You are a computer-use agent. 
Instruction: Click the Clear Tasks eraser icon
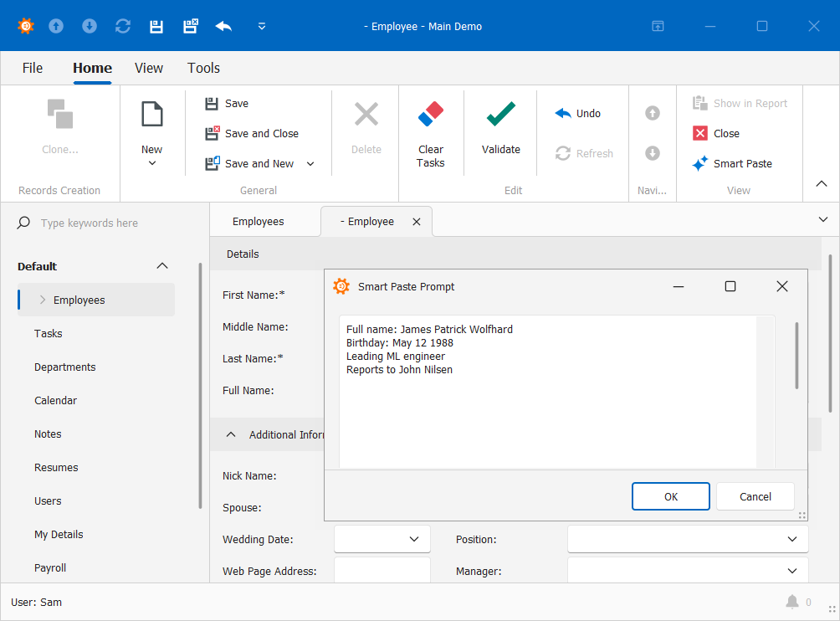click(431, 114)
